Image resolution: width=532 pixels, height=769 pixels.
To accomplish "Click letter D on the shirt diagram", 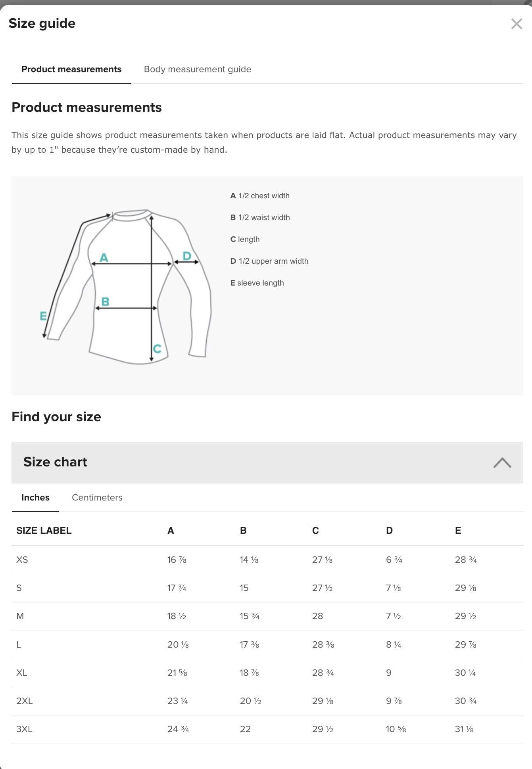I will [186, 255].
